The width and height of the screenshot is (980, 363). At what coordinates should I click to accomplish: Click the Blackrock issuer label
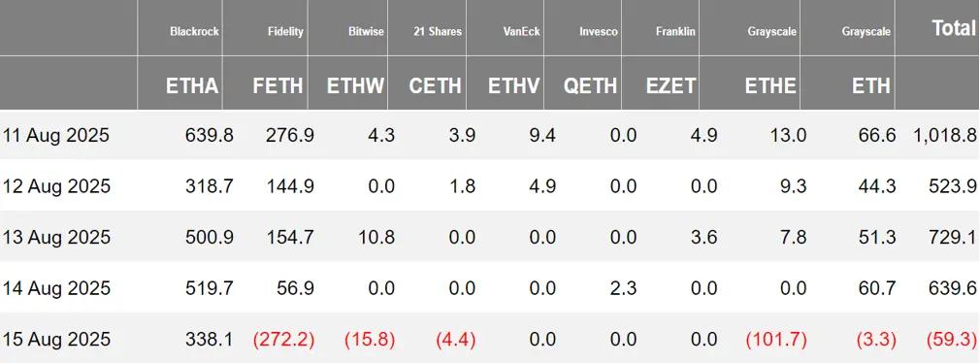coord(194,31)
